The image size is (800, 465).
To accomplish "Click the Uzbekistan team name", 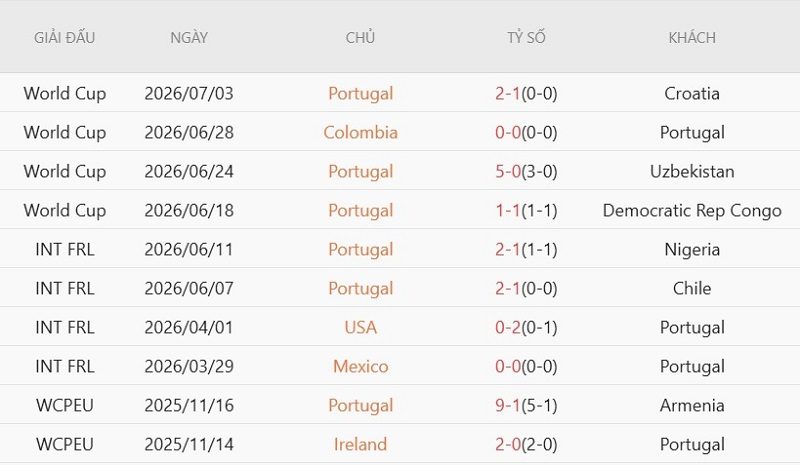I will pyautogui.click(x=692, y=172).
